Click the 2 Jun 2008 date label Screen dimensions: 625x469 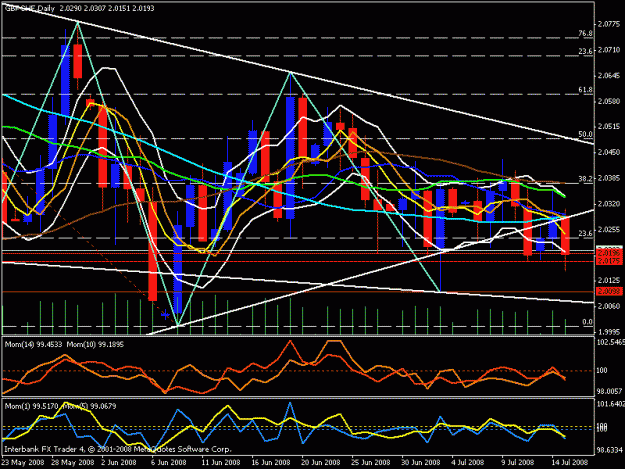(118, 462)
